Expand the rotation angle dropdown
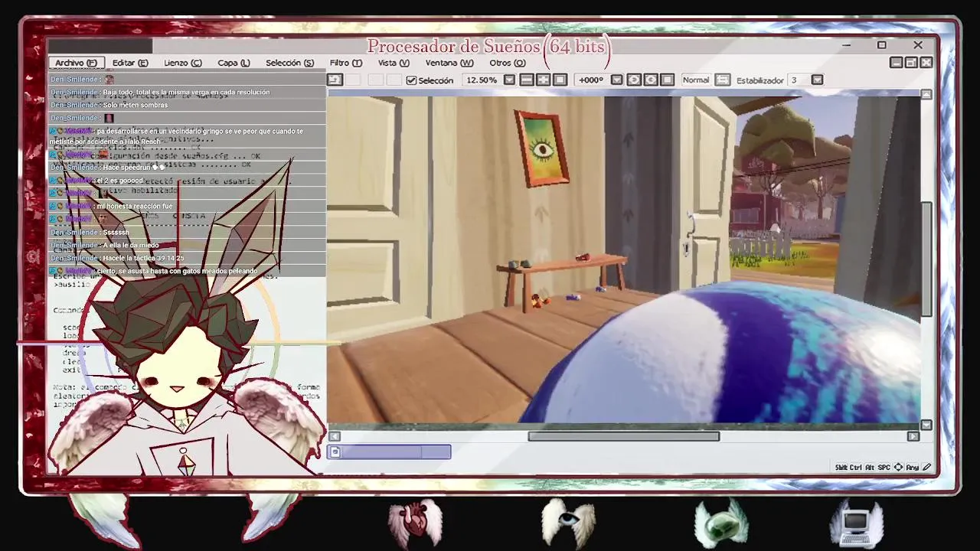 [616, 80]
